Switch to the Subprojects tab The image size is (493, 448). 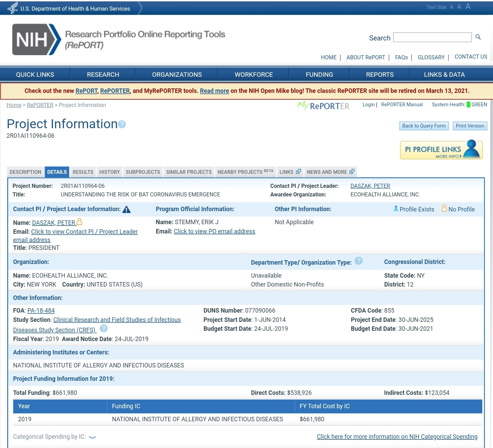click(143, 172)
